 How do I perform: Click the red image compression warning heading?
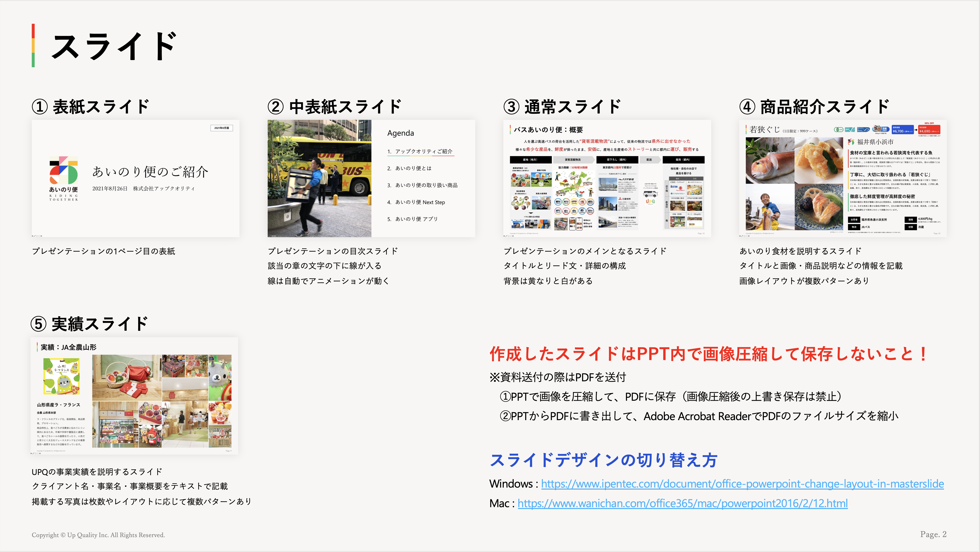point(708,354)
